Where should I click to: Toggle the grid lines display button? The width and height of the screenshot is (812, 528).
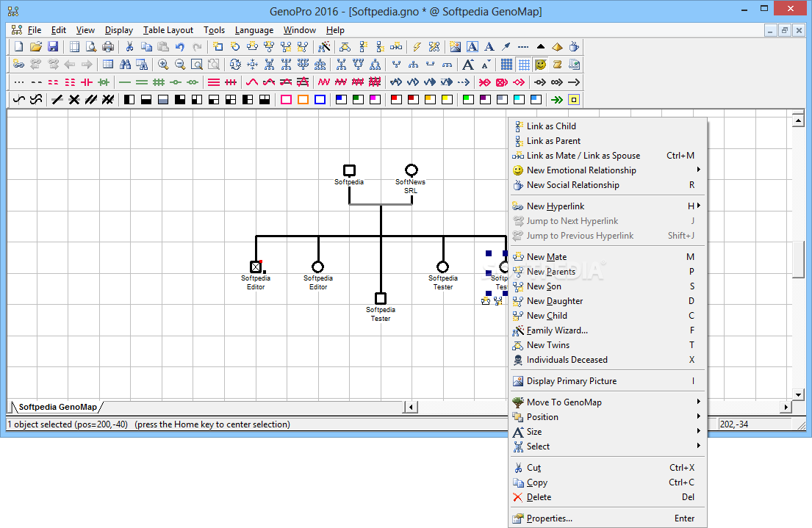(524, 64)
